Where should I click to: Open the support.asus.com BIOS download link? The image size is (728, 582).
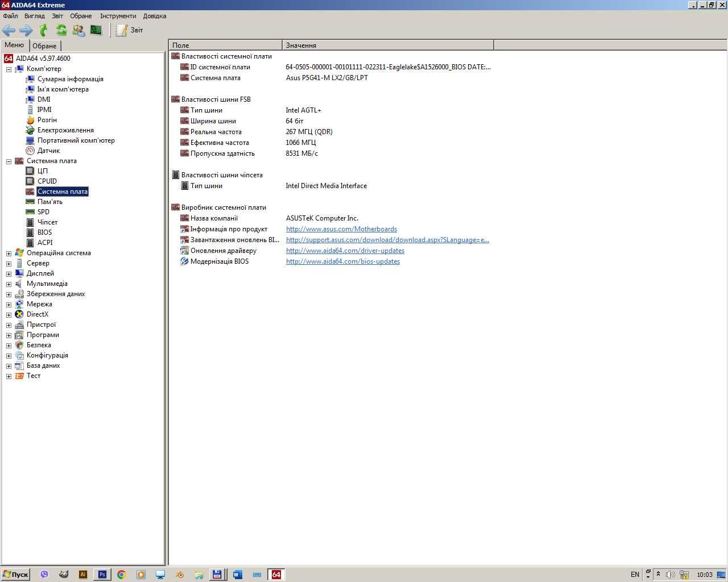click(x=387, y=240)
